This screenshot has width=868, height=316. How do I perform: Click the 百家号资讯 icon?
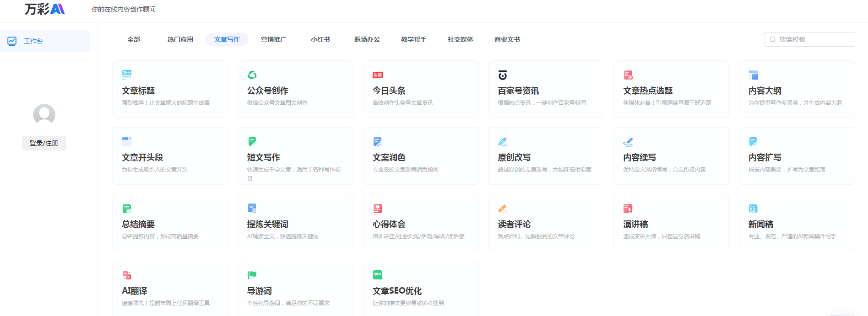click(503, 75)
